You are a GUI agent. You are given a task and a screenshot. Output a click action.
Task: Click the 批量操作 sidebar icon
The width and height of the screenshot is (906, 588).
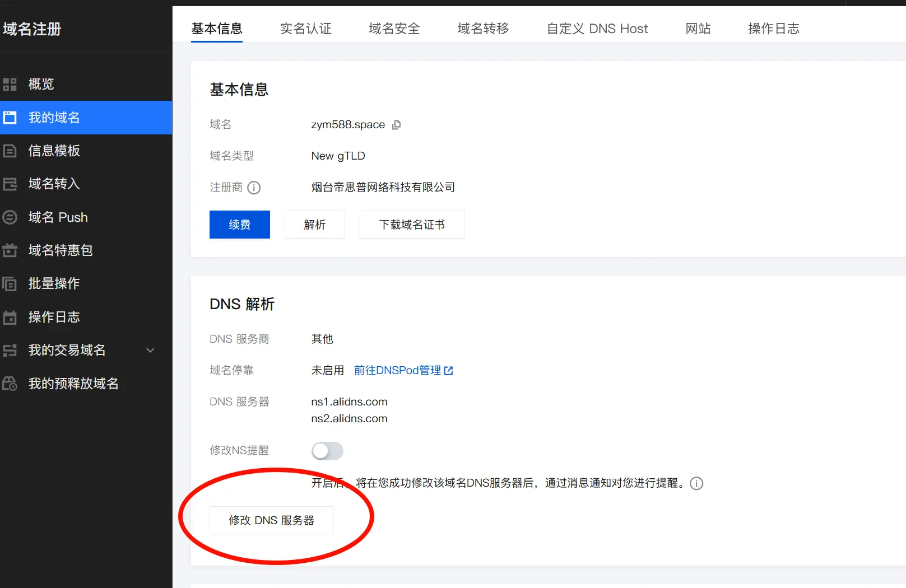click(10, 284)
